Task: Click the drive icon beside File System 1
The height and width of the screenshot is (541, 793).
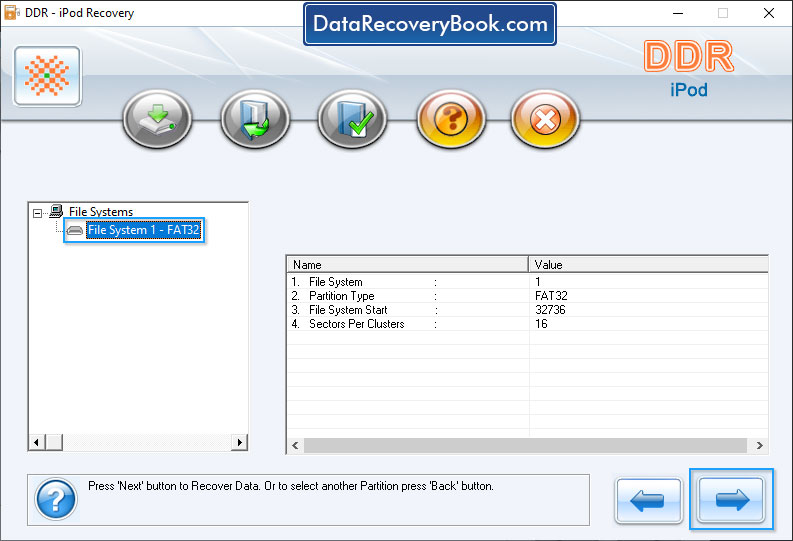Action: click(x=75, y=231)
